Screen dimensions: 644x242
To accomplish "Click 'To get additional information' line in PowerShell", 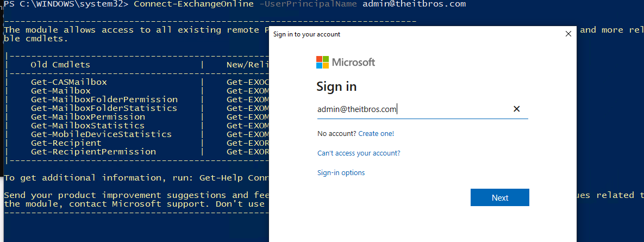I will tap(136, 178).
